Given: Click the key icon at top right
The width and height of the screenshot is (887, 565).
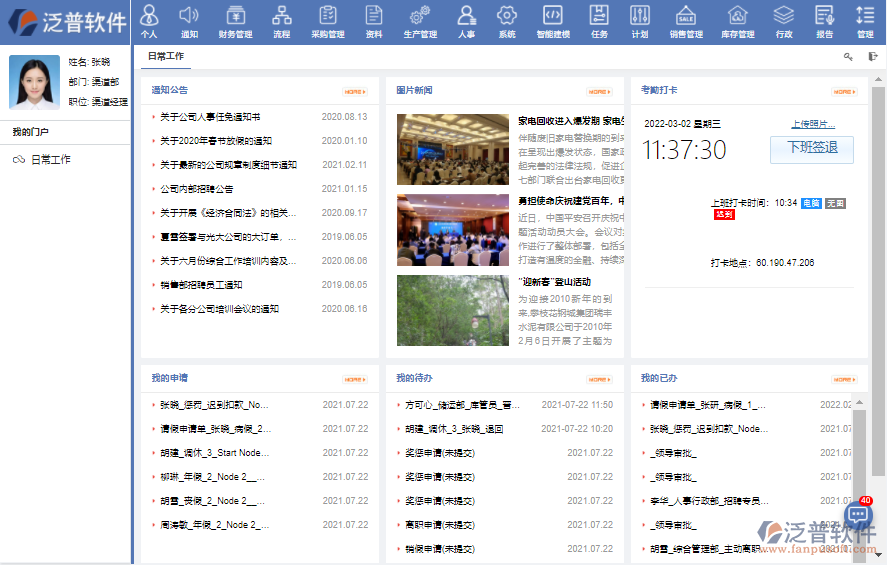Looking at the screenshot, I should click(x=849, y=57).
